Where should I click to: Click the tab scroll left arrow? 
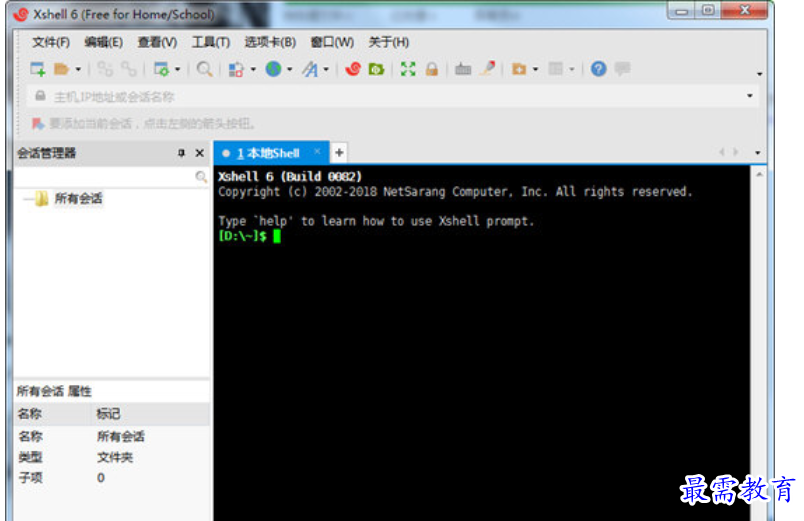click(721, 152)
